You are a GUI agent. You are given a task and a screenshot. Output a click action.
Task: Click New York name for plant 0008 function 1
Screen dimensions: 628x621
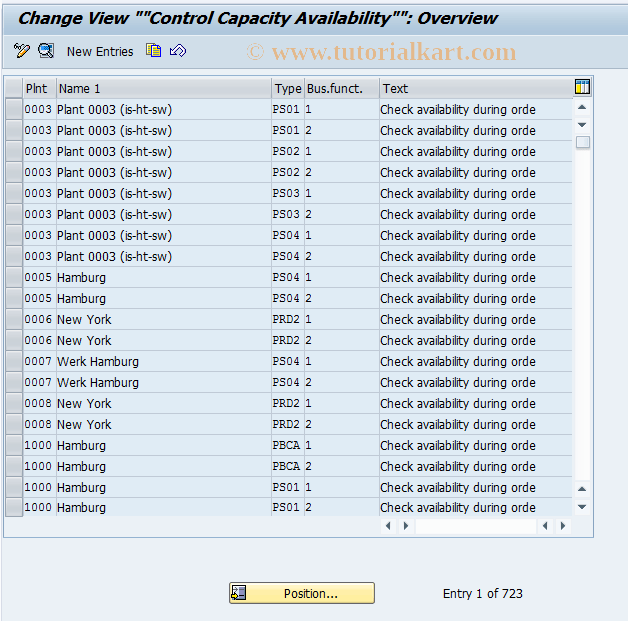click(163, 403)
